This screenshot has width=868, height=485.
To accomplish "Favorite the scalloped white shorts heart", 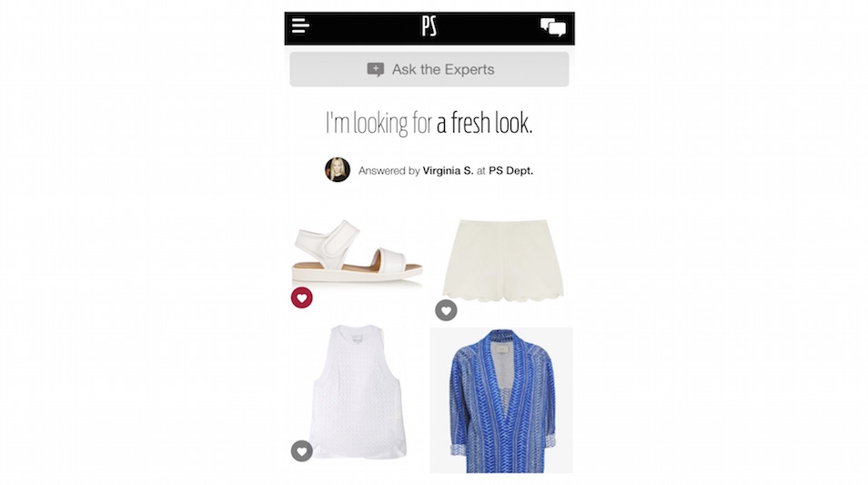I will (x=446, y=310).
